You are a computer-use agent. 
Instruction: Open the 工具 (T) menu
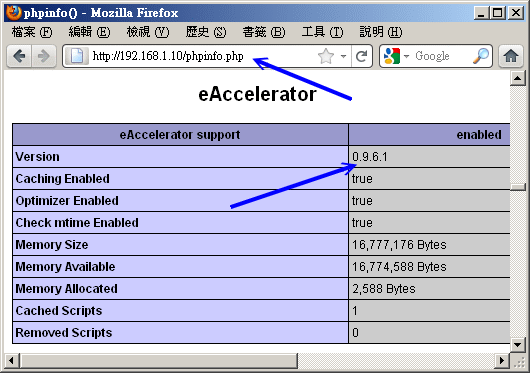(322, 32)
